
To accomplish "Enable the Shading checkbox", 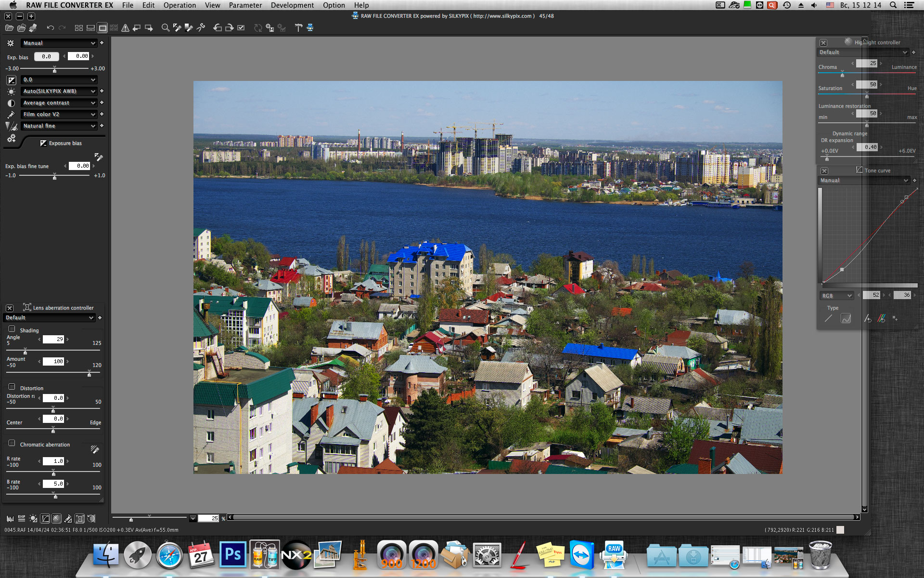I will pyautogui.click(x=12, y=329).
